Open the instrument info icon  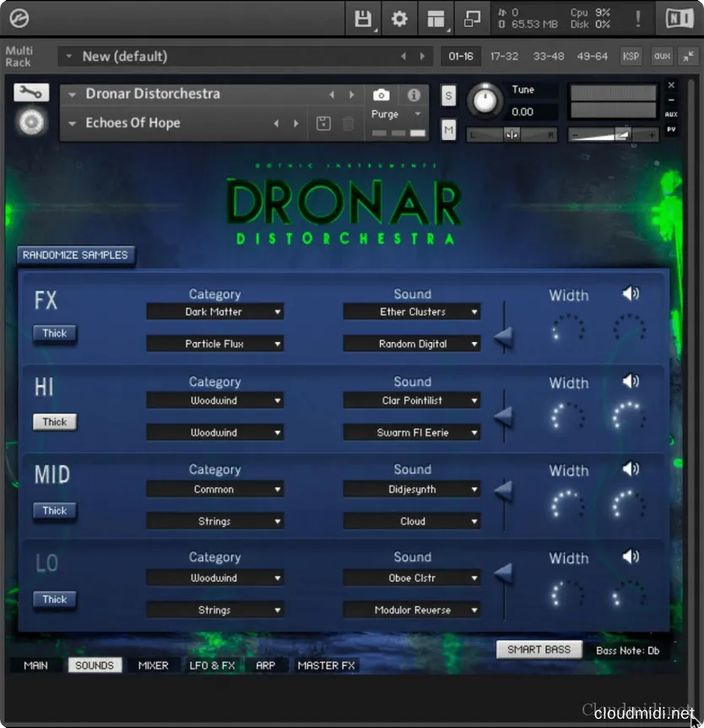(x=414, y=95)
